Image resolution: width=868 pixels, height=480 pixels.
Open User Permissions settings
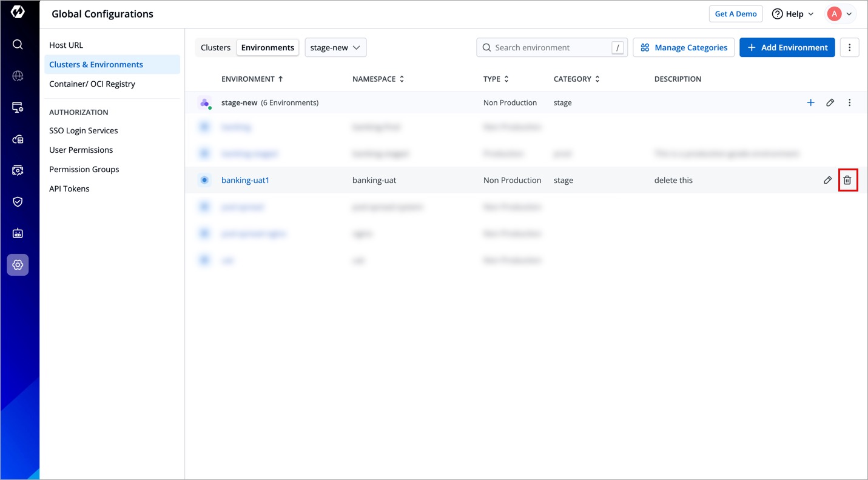pyautogui.click(x=81, y=150)
